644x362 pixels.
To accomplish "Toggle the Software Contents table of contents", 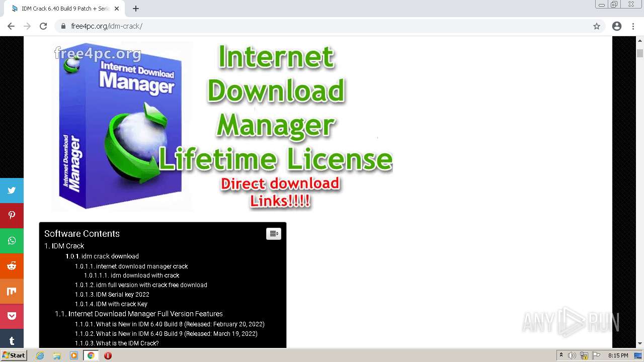I will [274, 234].
